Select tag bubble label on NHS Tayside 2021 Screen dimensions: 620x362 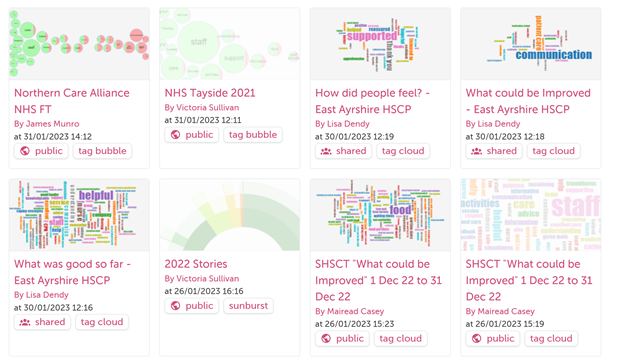point(253,135)
